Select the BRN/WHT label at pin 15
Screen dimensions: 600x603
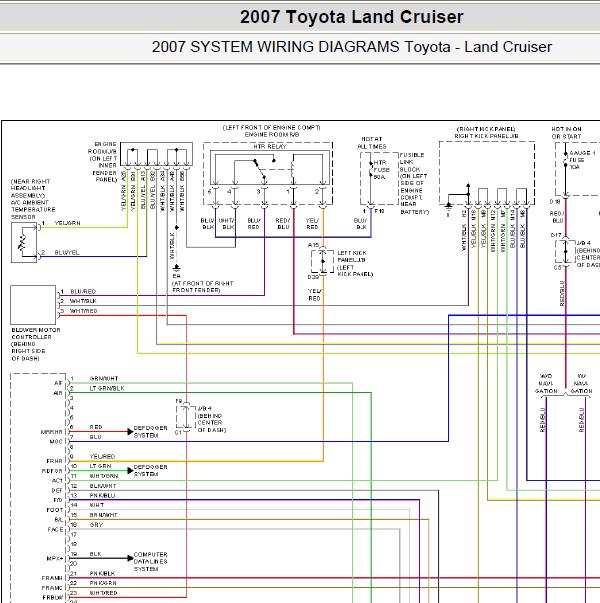pos(103,515)
